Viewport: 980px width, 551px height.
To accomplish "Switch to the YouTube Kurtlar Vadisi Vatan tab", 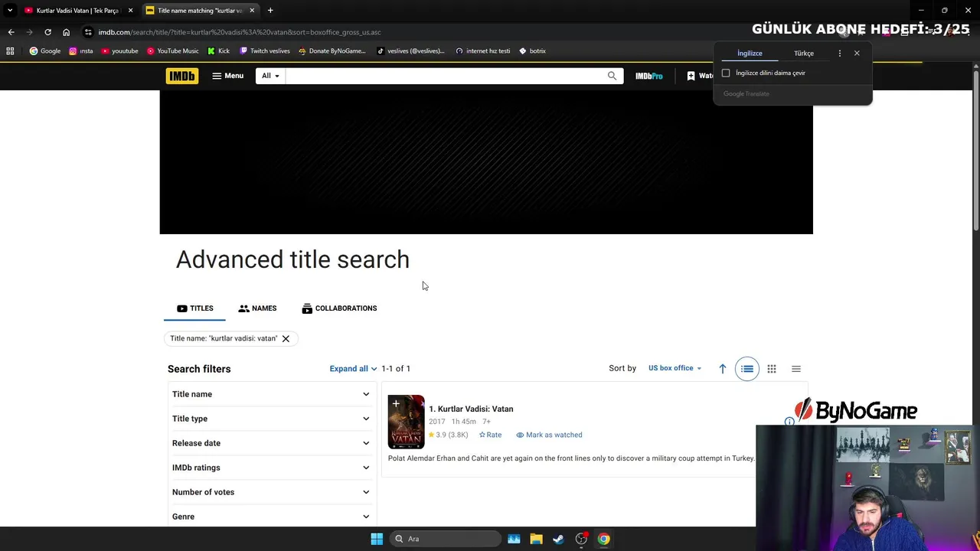I will [x=76, y=11].
